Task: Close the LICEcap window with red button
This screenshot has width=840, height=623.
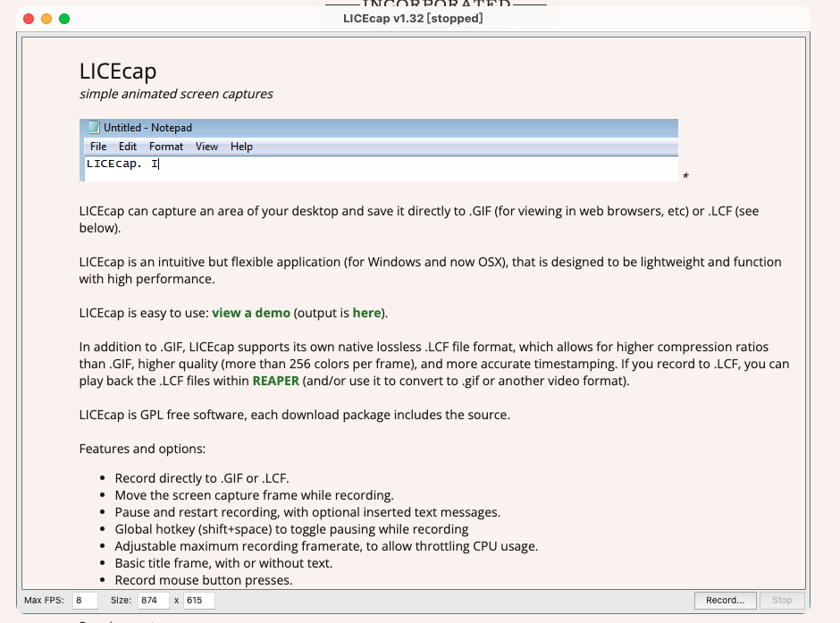Action: click(29, 19)
